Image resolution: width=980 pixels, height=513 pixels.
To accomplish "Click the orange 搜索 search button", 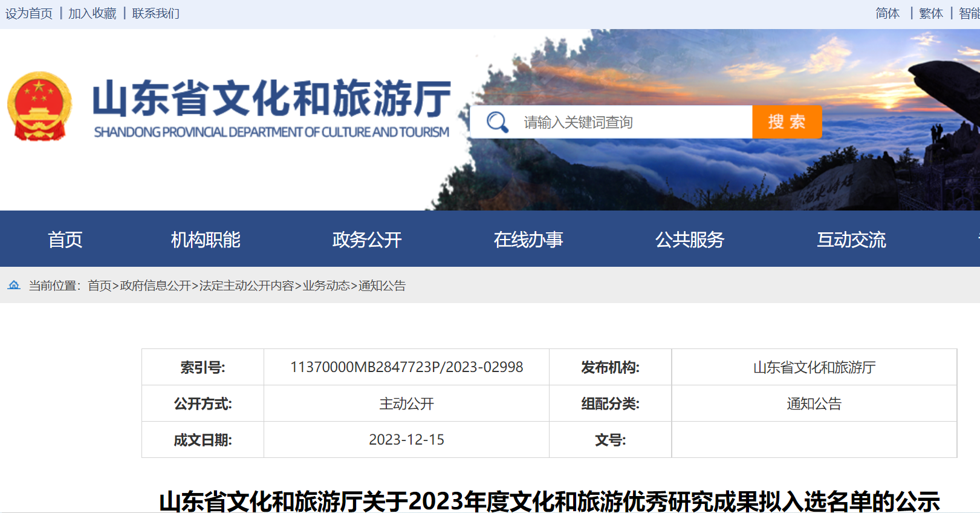I will pos(787,122).
